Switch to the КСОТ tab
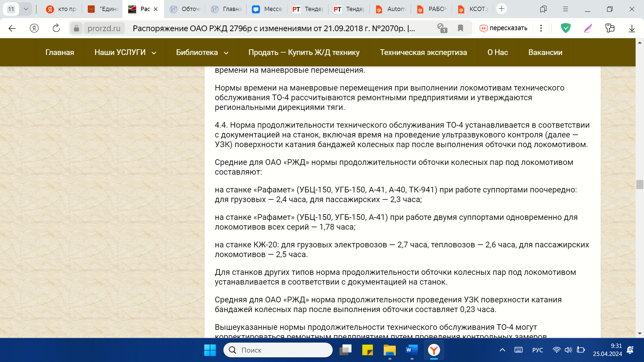Screen dimensions: 644x362 click(x=473, y=9)
